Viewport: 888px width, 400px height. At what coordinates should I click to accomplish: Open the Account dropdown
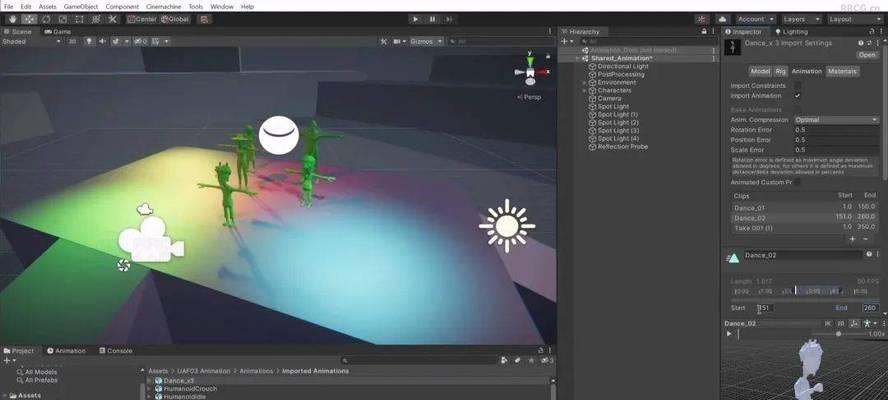(755, 19)
